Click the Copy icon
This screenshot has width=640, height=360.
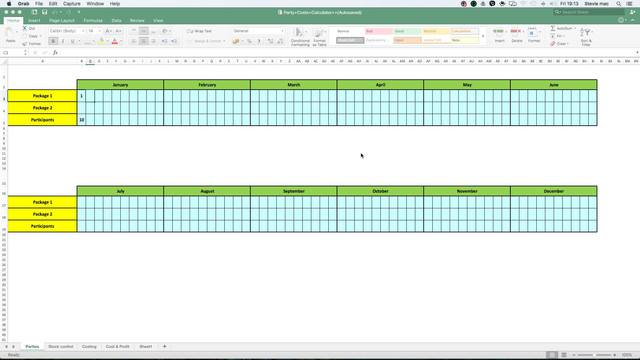point(25,36)
